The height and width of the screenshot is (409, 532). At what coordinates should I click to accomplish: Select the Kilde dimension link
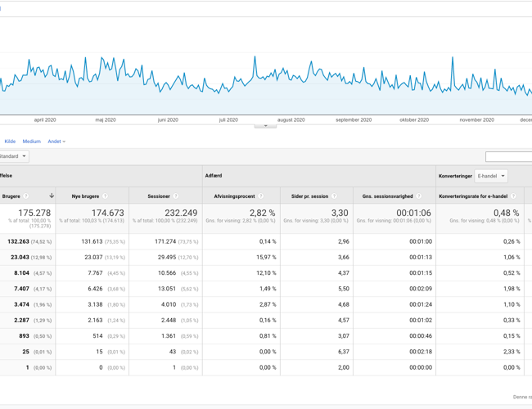[10, 142]
